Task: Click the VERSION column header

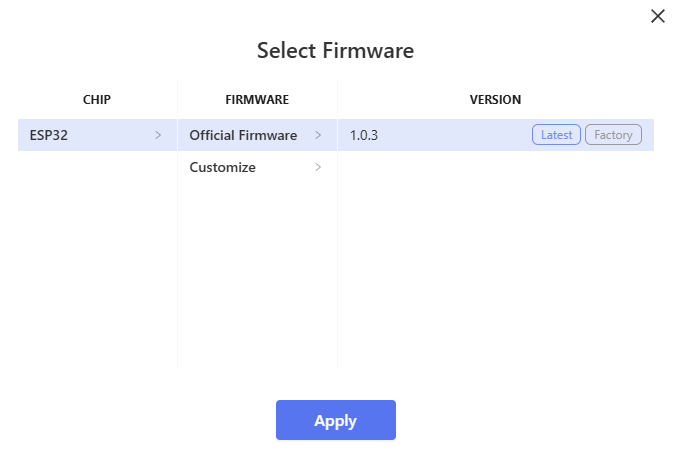Action: 495,100
